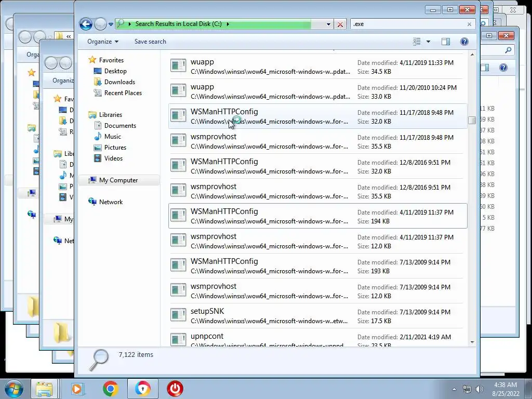The image size is (532, 399).
Task: Change your view using the view icon
Action: click(417, 42)
